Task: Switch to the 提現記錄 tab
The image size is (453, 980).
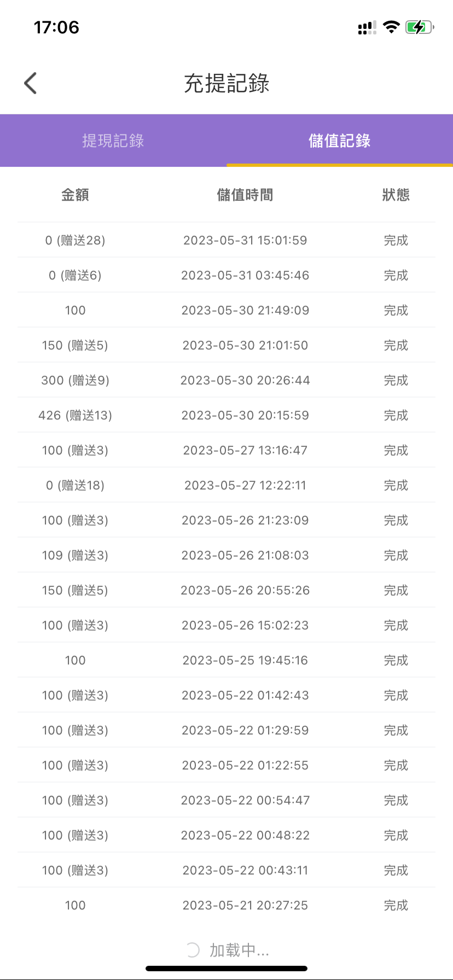Action: (113, 141)
